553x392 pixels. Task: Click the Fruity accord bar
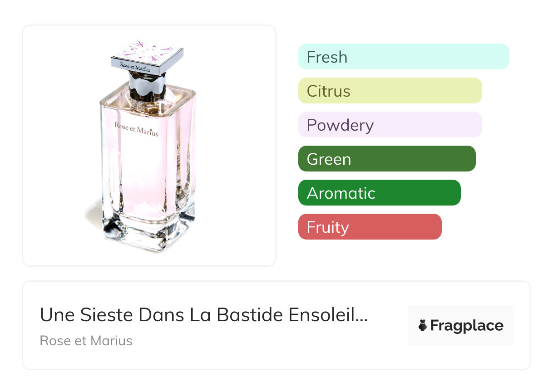coord(370,227)
